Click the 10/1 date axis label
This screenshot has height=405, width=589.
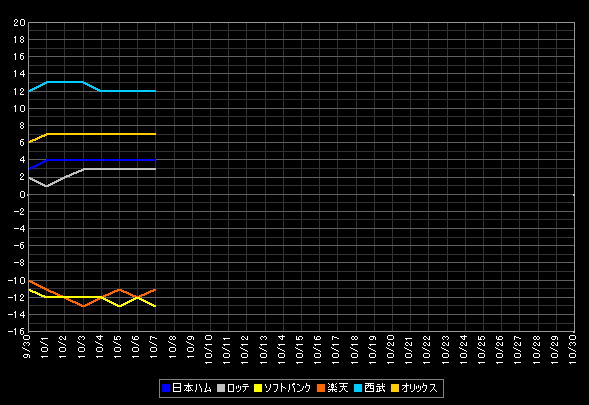(x=45, y=346)
